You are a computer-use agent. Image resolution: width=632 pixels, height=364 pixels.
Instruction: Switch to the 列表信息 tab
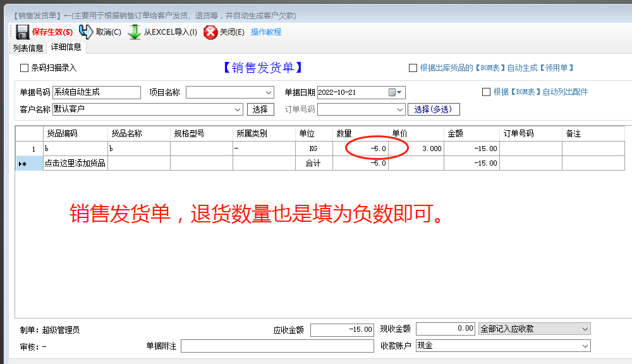pyautogui.click(x=27, y=47)
